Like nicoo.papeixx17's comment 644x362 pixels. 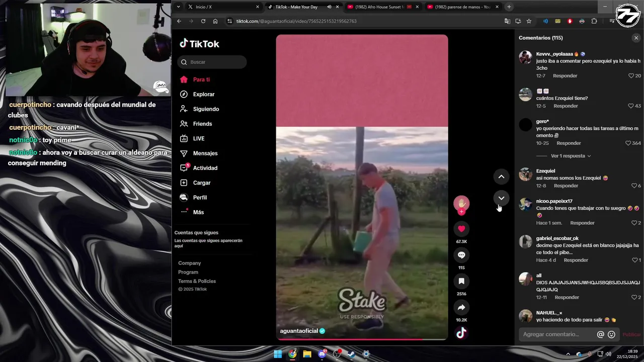tap(634, 223)
